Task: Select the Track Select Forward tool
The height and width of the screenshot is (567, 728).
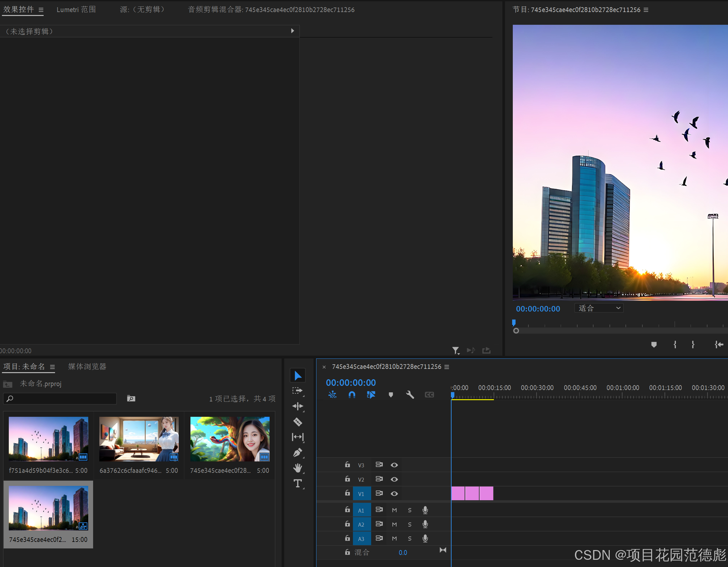Action: coord(297,391)
